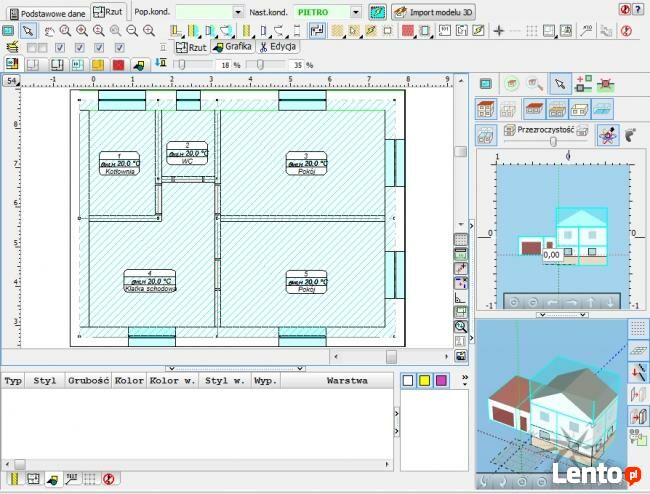Click the crosshair plus tool icon
This screenshot has height=494, width=650.
click(499, 31)
